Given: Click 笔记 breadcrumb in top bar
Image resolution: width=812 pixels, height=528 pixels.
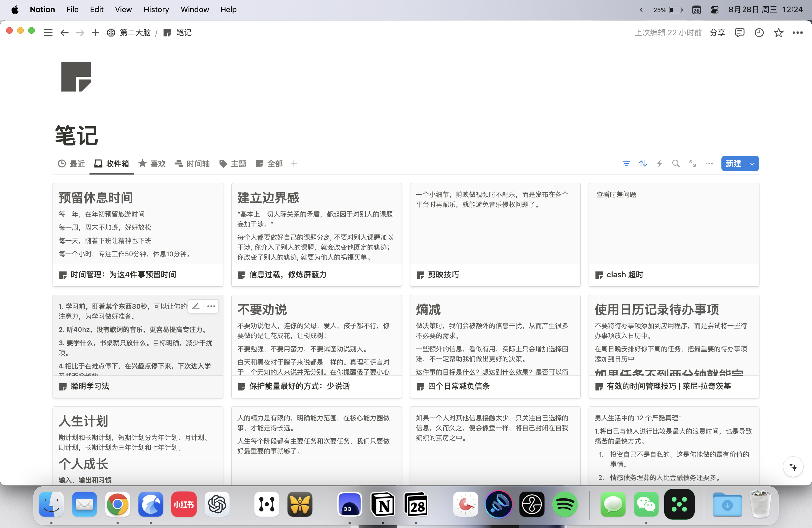Looking at the screenshot, I should click(177, 33).
